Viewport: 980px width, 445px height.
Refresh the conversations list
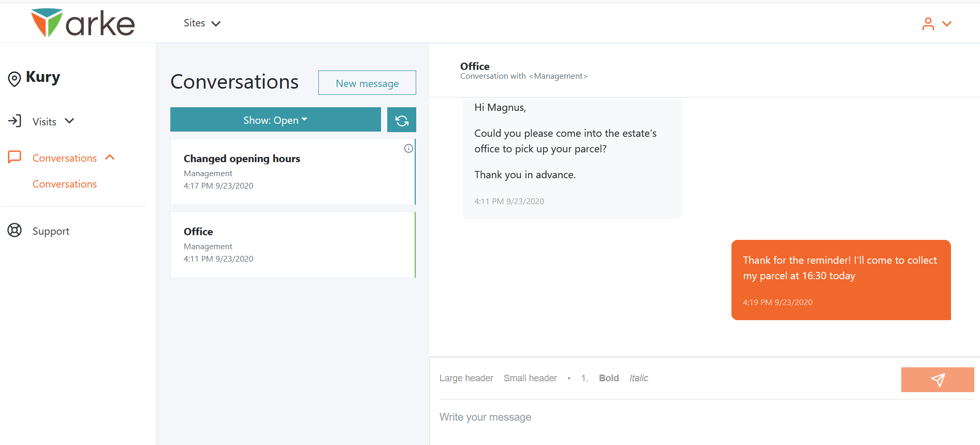point(402,120)
